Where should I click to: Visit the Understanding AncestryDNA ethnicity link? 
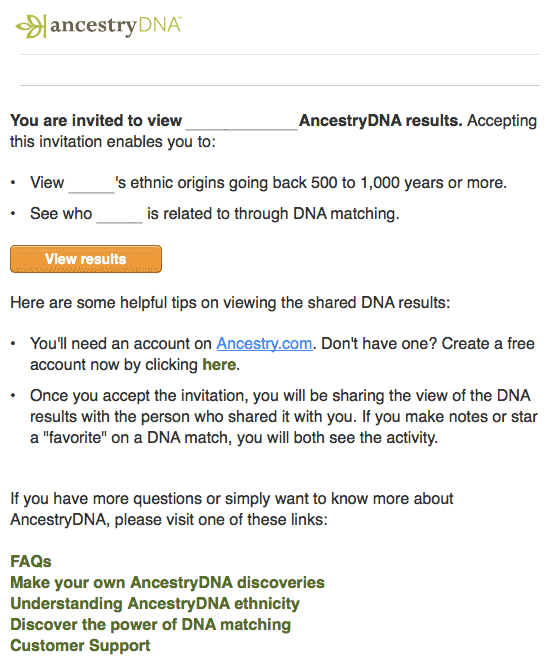(x=155, y=604)
